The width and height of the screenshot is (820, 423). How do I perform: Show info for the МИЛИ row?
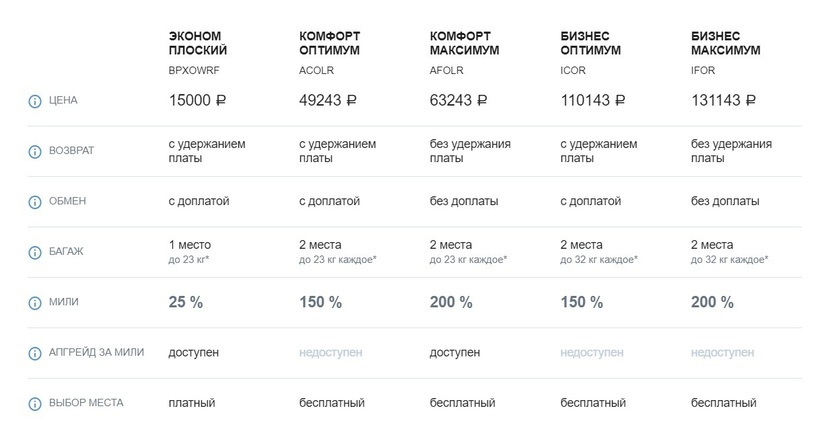pos(34,302)
